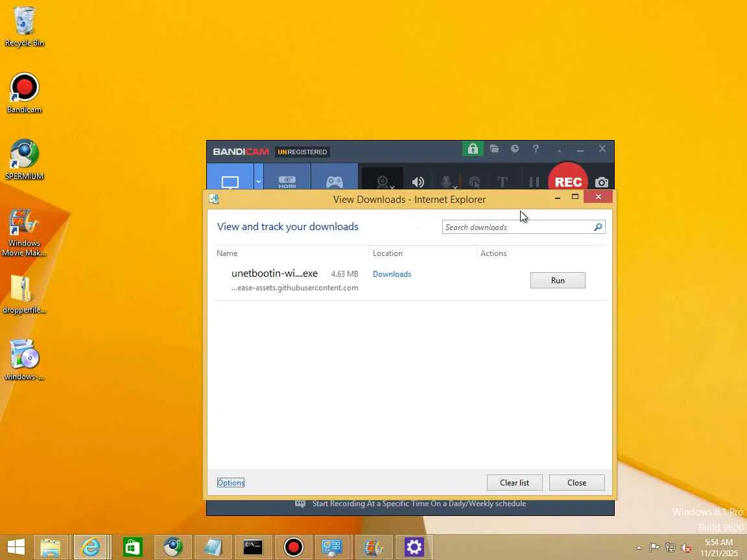Open Bandicam output folder icon
The width and height of the screenshot is (747, 560).
[495, 149]
